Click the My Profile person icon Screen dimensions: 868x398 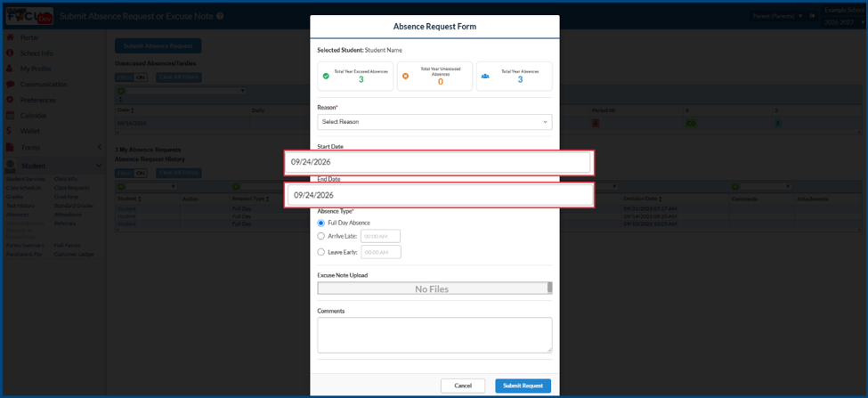(x=10, y=69)
